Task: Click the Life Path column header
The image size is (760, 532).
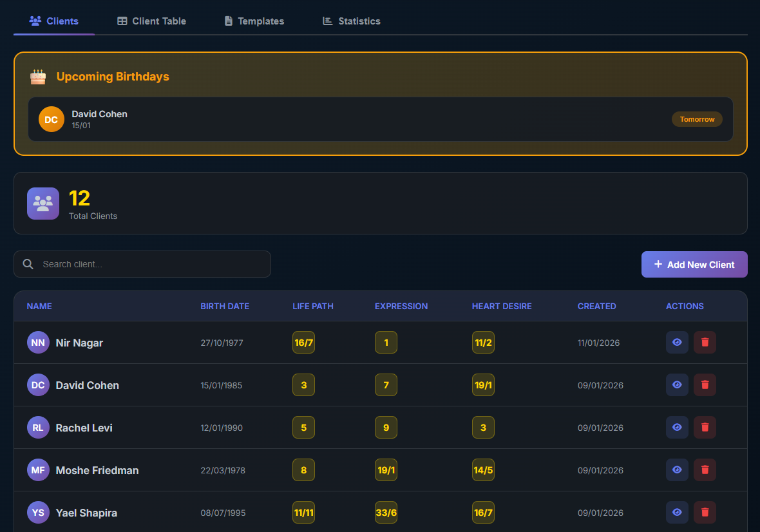Action: point(313,307)
